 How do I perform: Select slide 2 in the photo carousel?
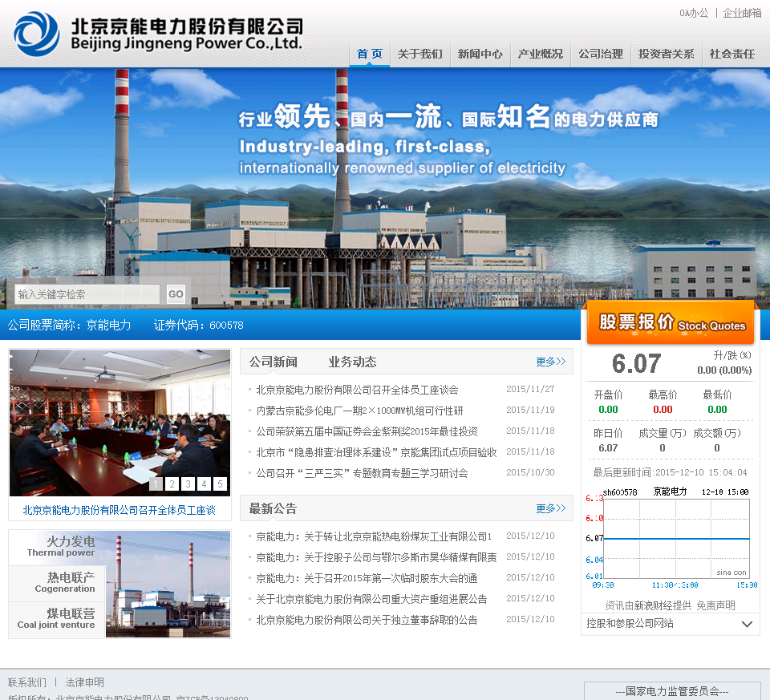[x=172, y=484]
